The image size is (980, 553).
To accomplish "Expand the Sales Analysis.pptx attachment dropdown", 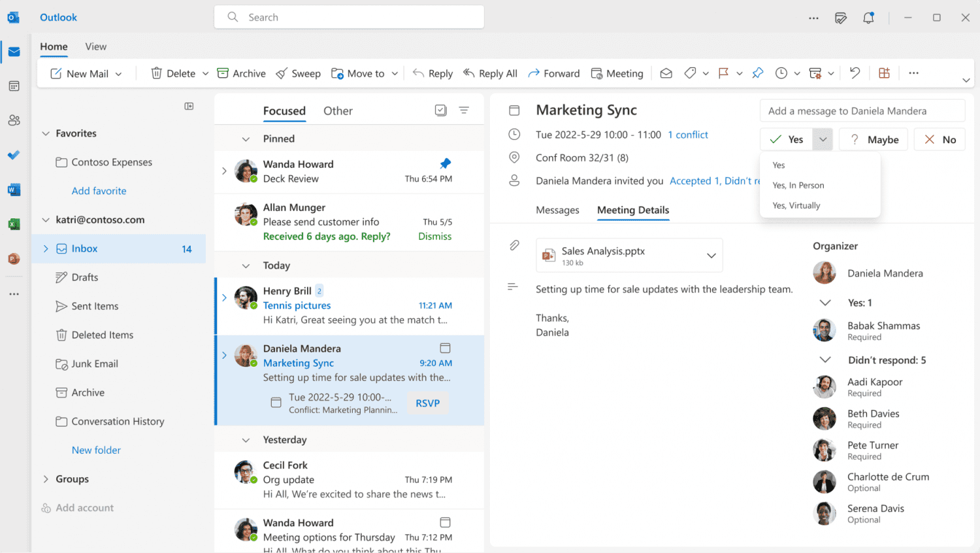I will click(x=711, y=256).
